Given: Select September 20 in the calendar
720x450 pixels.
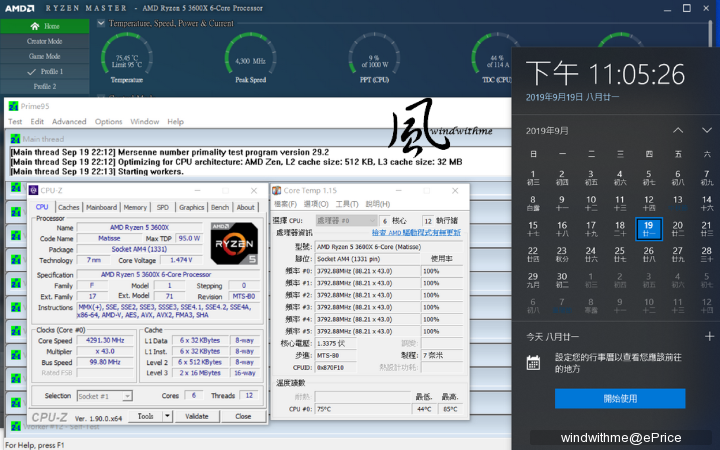Looking at the screenshot, I should 677,229.
